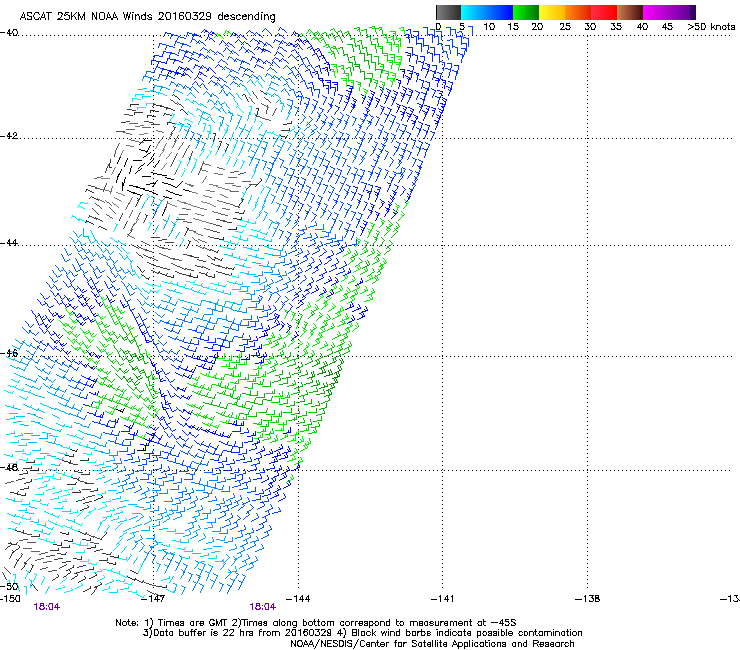Click the -144 longitude axis label
This screenshot has height=650, width=740.
(x=298, y=599)
